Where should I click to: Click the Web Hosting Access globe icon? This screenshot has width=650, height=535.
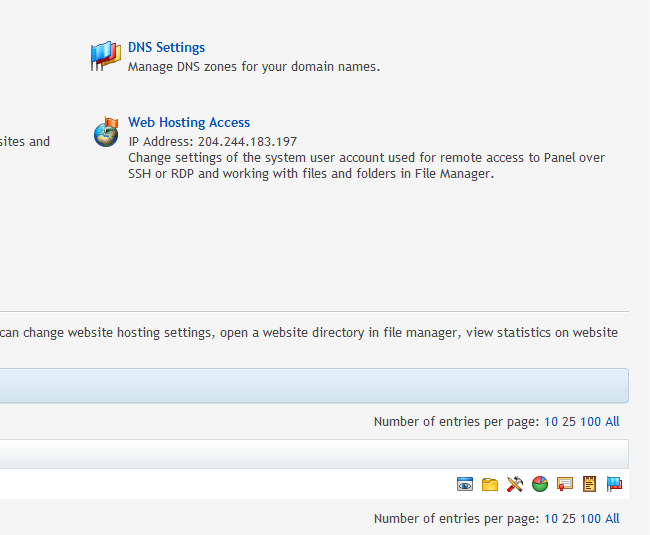[106, 132]
